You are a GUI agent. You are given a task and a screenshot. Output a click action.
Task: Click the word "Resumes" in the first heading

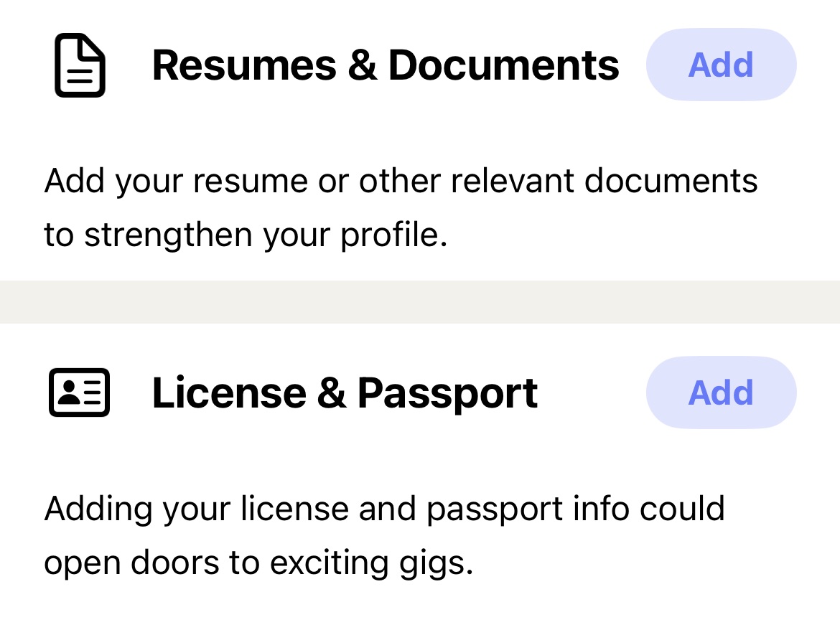(244, 65)
